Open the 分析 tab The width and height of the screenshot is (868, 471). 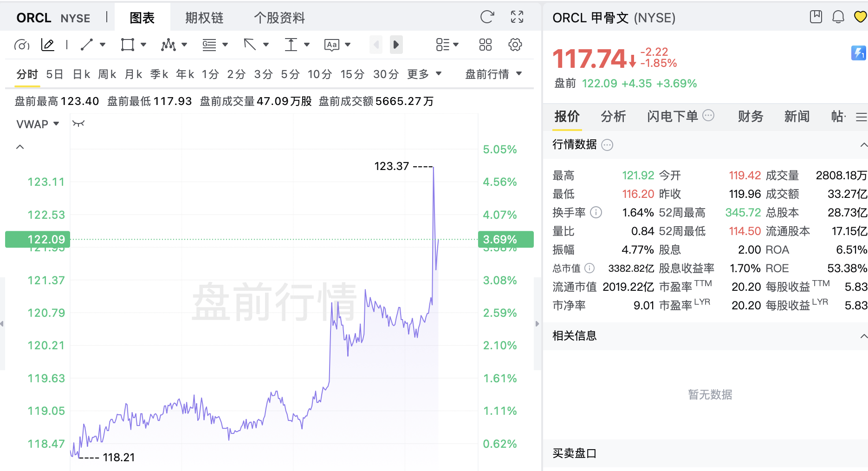[x=613, y=116]
